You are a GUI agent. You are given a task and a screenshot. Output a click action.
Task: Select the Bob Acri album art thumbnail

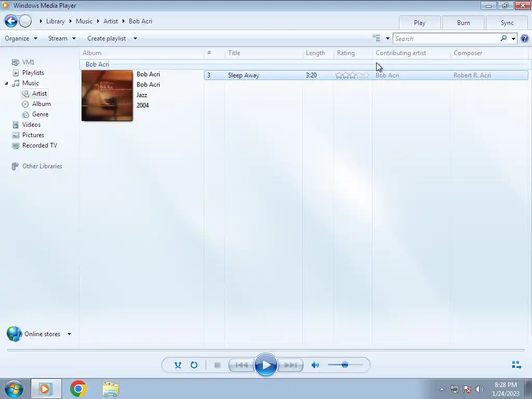(107, 96)
